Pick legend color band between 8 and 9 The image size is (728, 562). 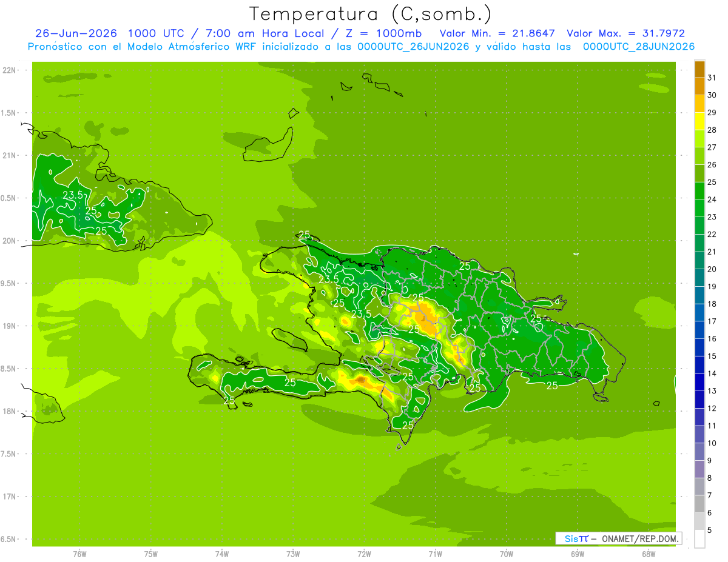point(699,469)
